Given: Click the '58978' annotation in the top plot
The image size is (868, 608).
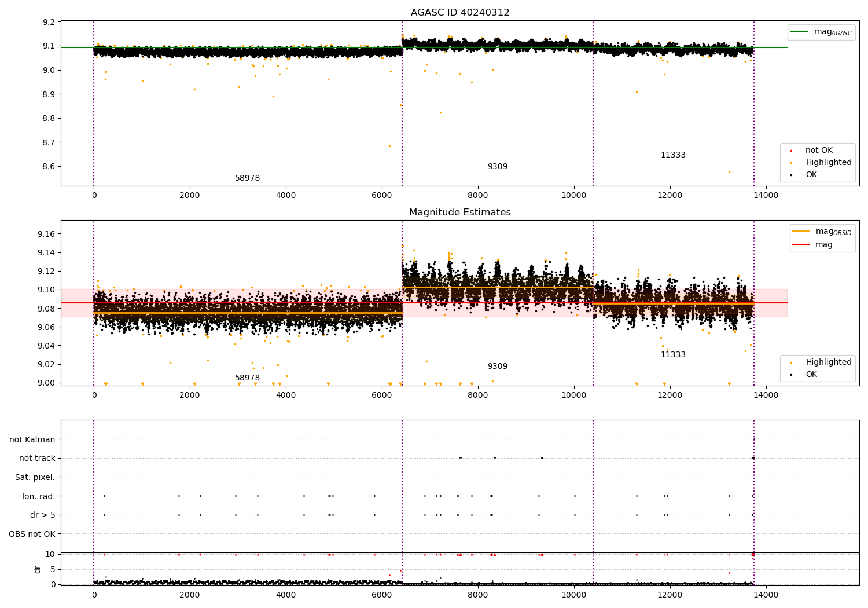Looking at the screenshot, I should pyautogui.click(x=247, y=178).
